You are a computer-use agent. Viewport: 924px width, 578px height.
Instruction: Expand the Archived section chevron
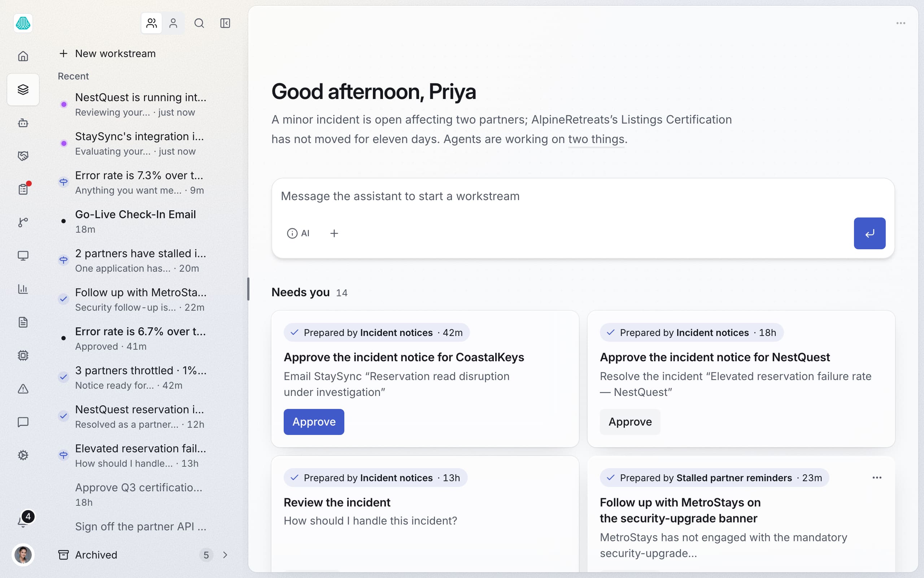[225, 555]
